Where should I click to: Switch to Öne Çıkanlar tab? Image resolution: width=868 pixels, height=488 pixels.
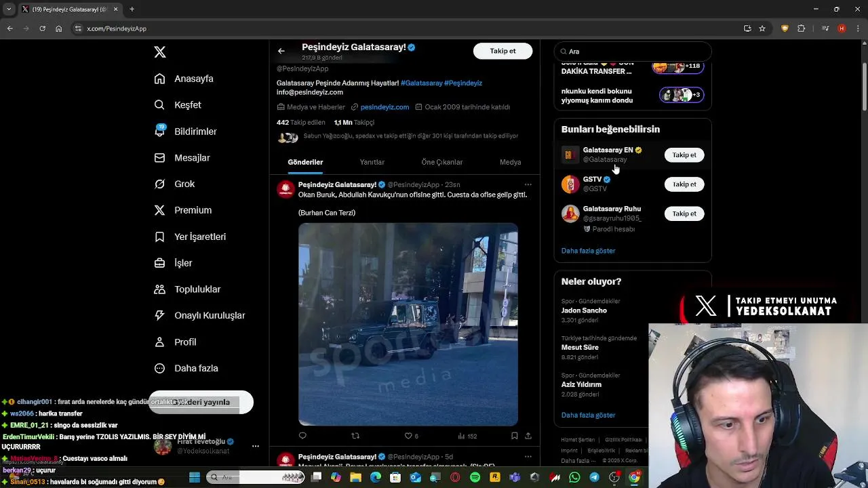[441, 162]
